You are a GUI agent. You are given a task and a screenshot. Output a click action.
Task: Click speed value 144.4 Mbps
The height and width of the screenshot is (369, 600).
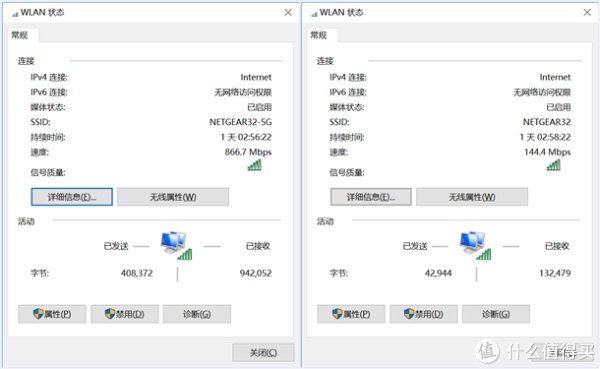point(547,152)
